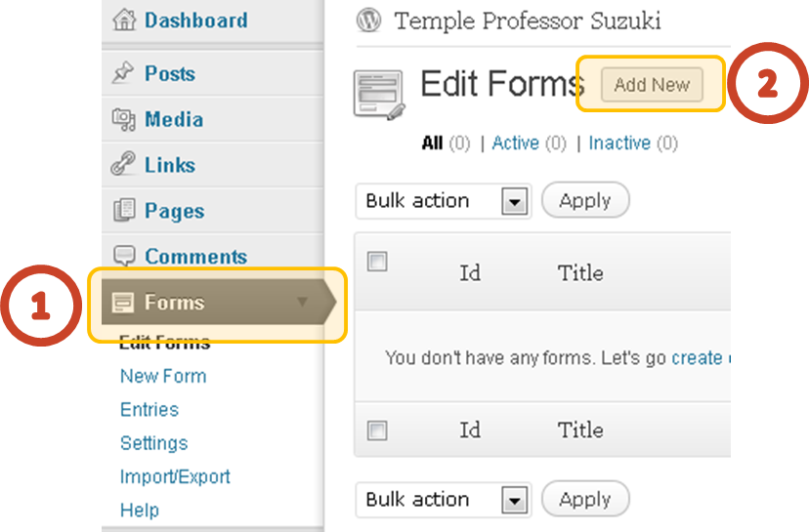809x532 pixels.
Task: Click the Media camera icon
Action: tap(124, 119)
